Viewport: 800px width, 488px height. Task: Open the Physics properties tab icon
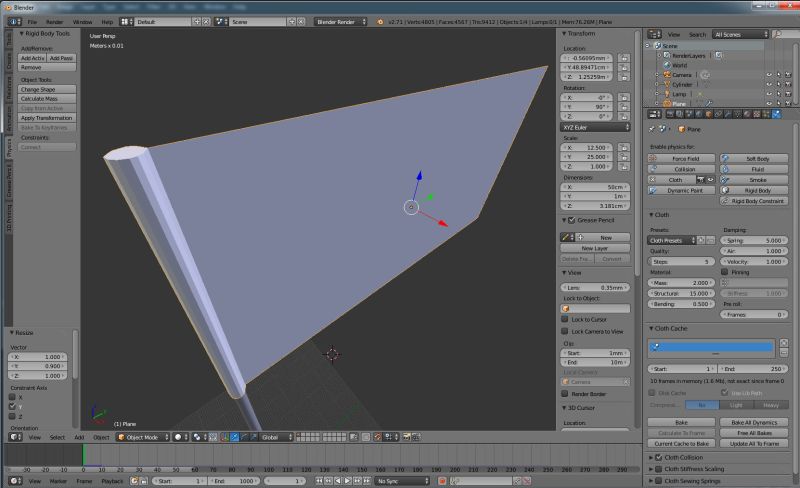(x=776, y=114)
